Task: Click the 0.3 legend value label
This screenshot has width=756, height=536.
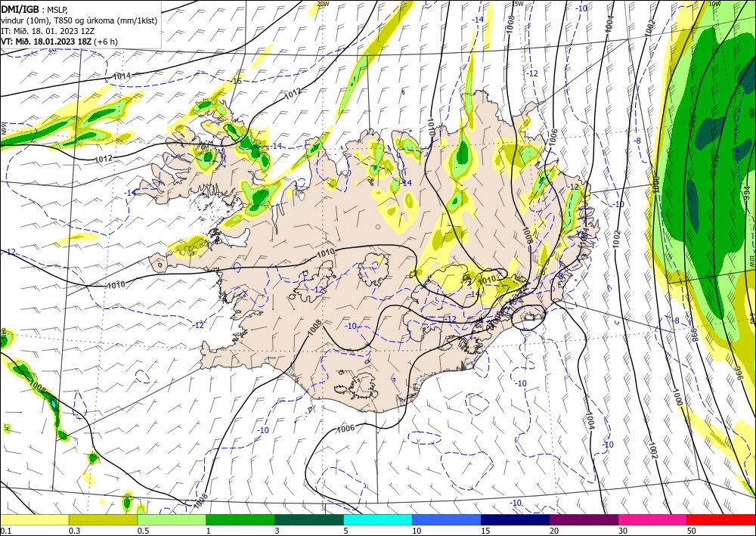Action: tap(74, 531)
